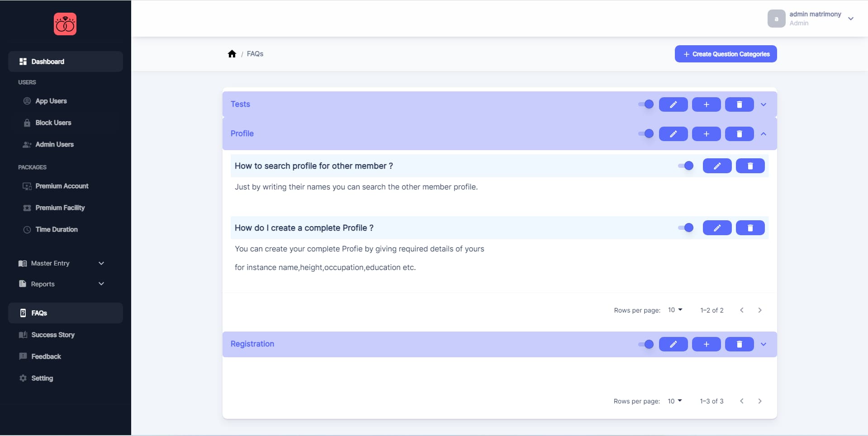Go to previous page of categories list
The height and width of the screenshot is (436, 868).
click(742, 401)
